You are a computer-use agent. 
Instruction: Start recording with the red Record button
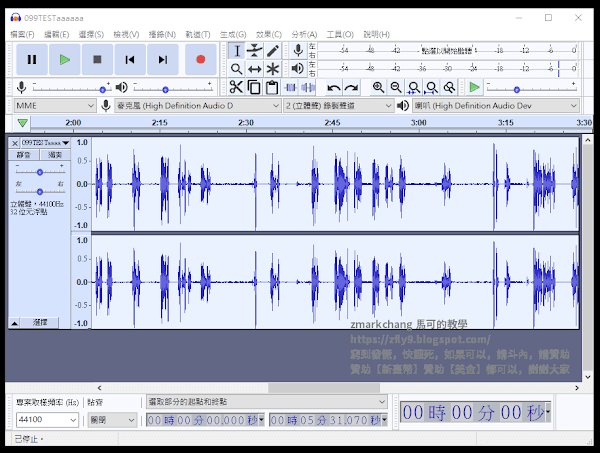pyautogui.click(x=201, y=59)
